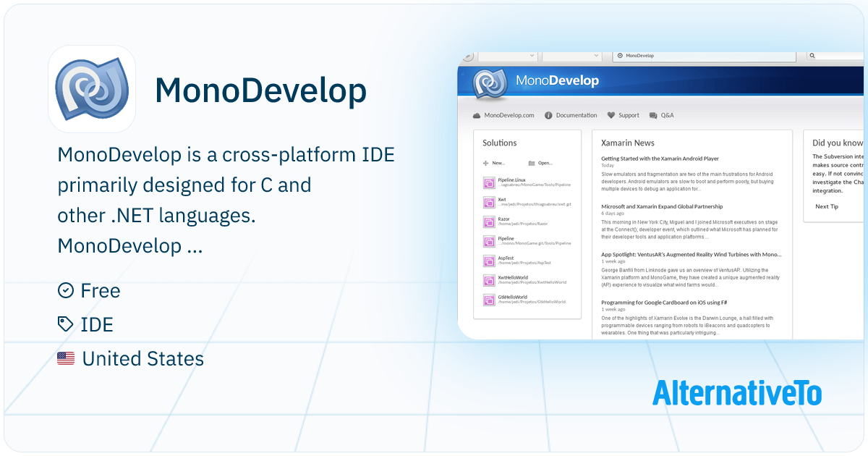The height and width of the screenshot is (456, 868).
Task: Click the cloud icon beside MonoDevelop.com
Action: [x=477, y=116]
